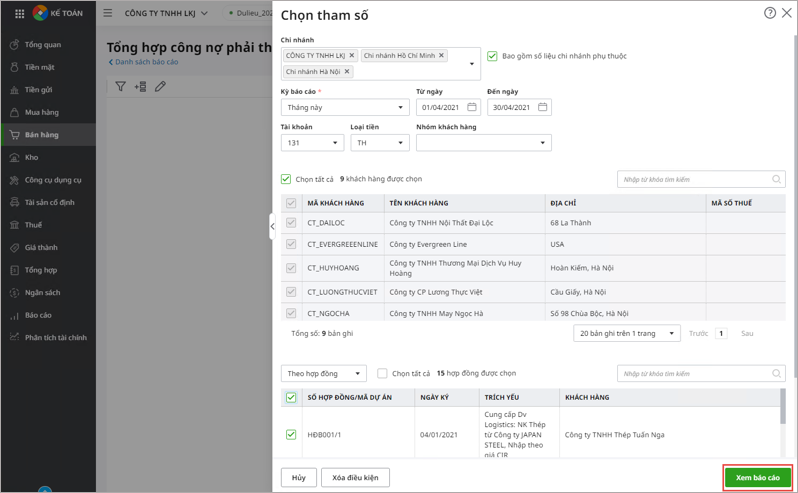Toggle checkbox for CT_EVERGREENLINE row

(x=291, y=244)
